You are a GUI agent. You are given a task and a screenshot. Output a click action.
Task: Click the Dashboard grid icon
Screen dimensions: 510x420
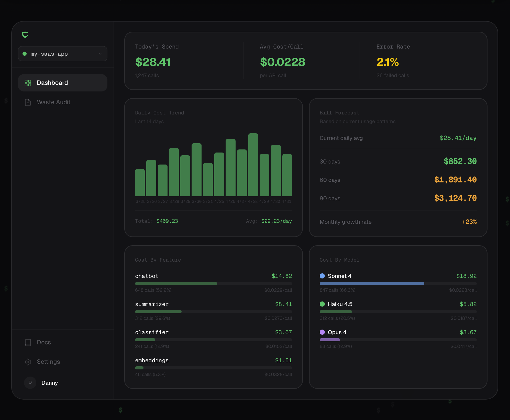(x=28, y=83)
